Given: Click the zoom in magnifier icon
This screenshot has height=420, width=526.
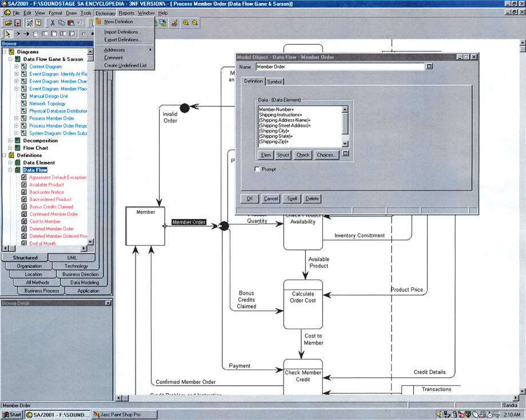Looking at the screenshot, I should tap(185, 23).
